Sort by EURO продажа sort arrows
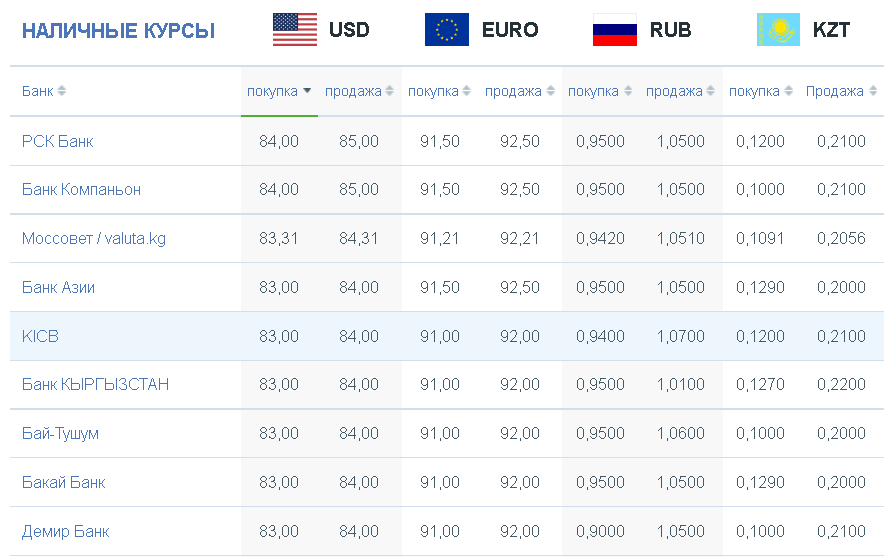This screenshot has height=557, width=884. (x=550, y=91)
